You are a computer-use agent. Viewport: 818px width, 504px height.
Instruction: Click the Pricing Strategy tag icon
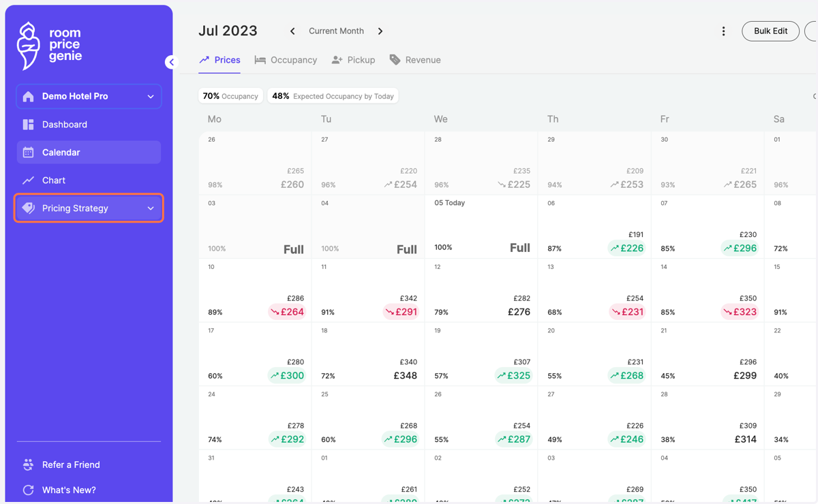pyautogui.click(x=28, y=208)
